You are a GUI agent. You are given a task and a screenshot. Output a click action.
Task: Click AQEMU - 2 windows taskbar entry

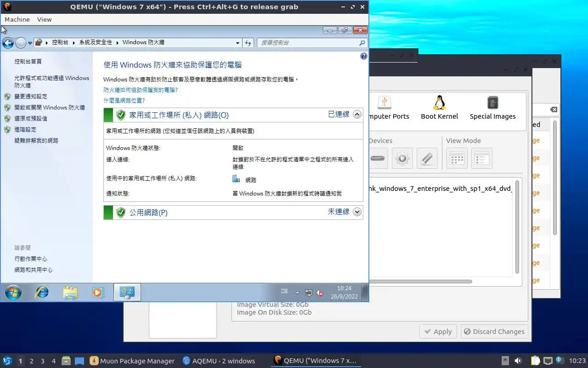tap(219, 361)
